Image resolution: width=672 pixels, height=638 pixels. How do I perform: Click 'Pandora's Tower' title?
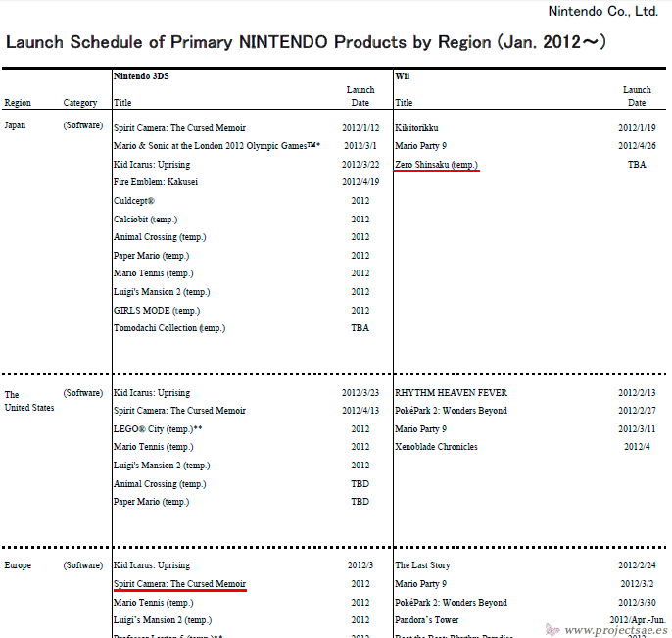427,620
